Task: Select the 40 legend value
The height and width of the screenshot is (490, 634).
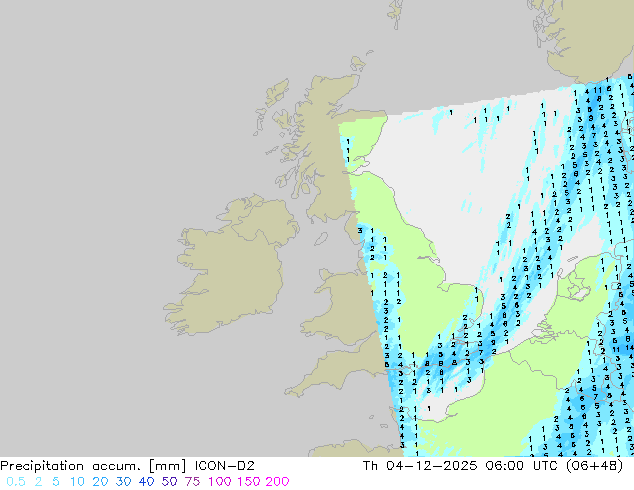Action: 146,482
